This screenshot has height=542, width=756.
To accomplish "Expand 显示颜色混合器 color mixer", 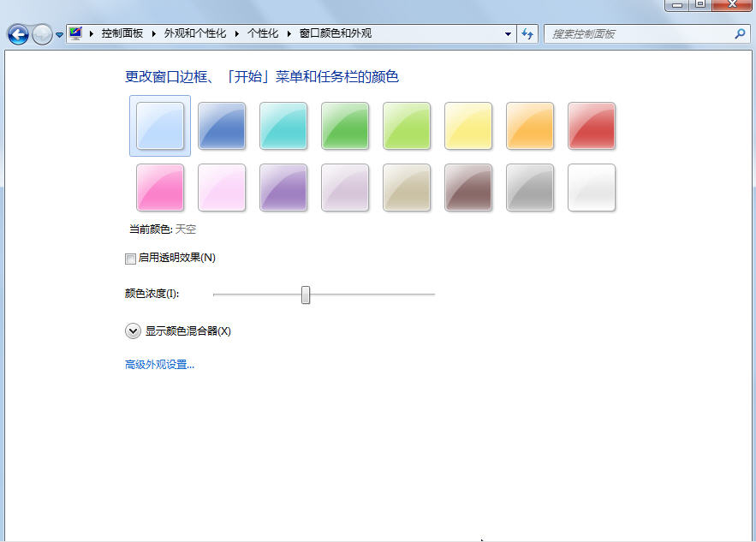I will [x=133, y=331].
